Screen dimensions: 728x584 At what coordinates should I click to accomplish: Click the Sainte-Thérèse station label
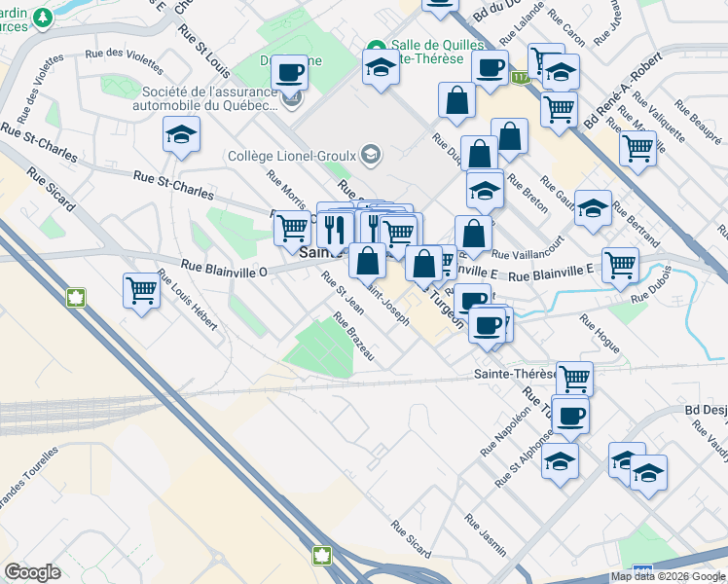click(x=516, y=374)
